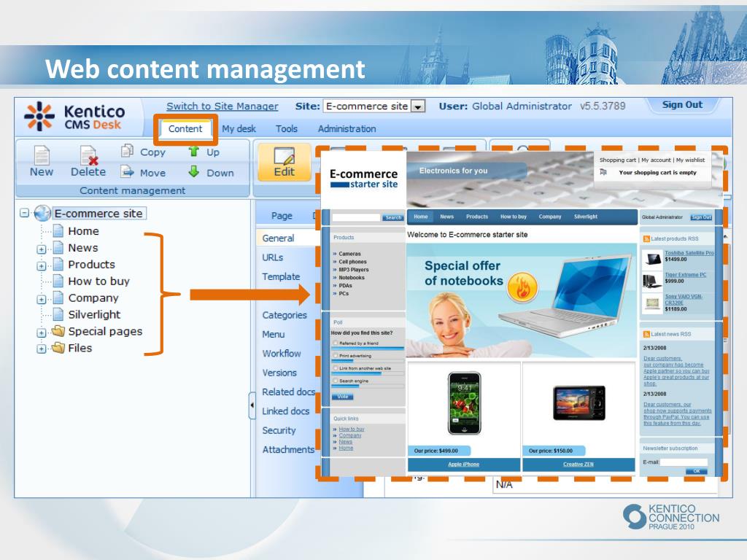Click the Latest products RSS feed icon
Screen dimensions: 747x560
(646, 239)
